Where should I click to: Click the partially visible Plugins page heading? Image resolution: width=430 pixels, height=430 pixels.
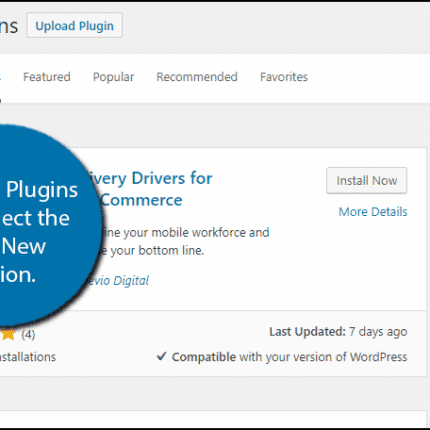tap(9, 26)
